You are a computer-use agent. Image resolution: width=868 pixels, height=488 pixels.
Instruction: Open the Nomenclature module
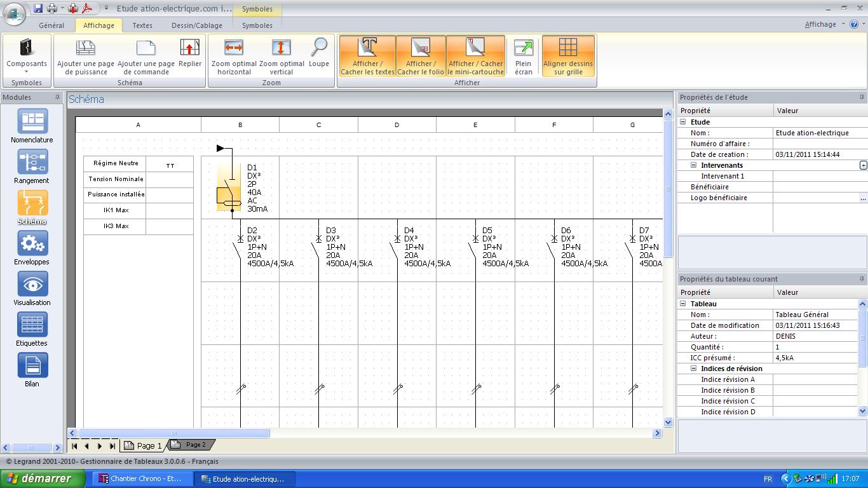(x=32, y=125)
